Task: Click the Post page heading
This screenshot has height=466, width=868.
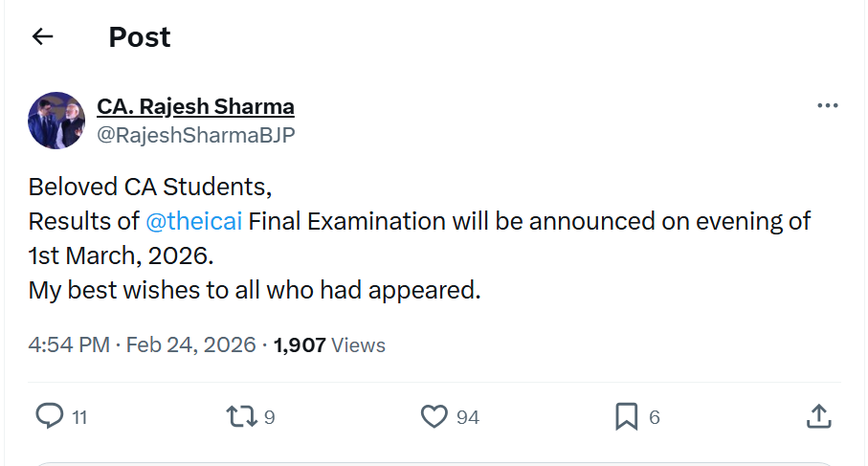Action: click(140, 37)
